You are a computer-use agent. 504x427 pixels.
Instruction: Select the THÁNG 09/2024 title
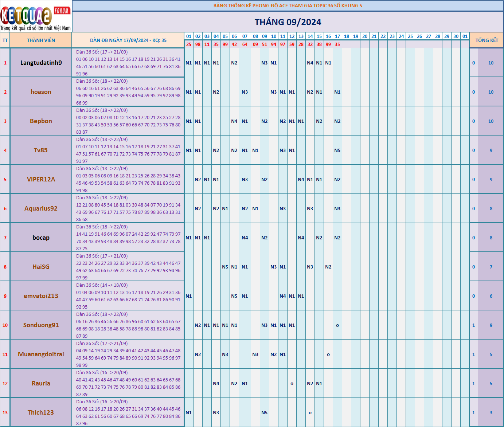tap(288, 22)
